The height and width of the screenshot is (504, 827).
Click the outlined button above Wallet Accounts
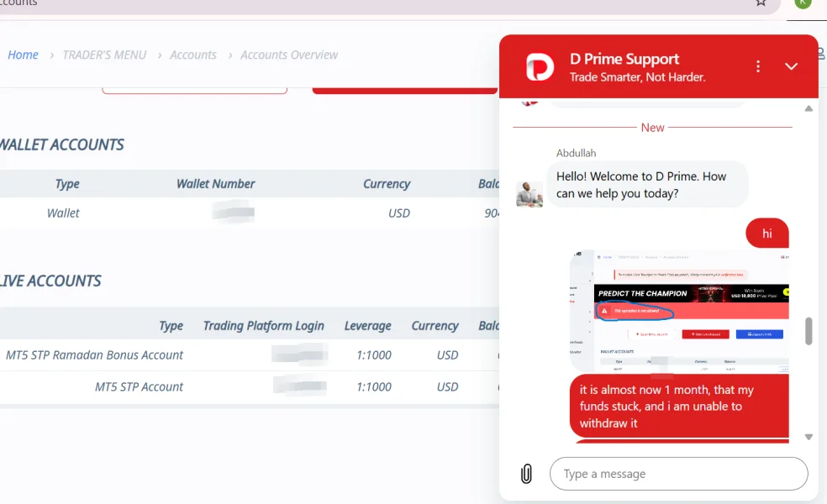[x=195, y=91]
